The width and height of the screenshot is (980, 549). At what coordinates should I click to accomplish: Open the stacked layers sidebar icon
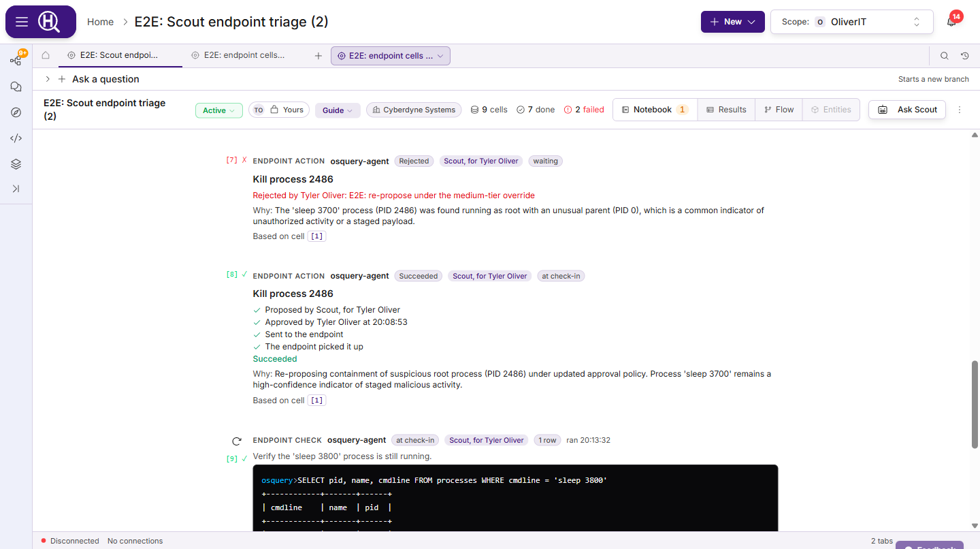pyautogui.click(x=16, y=164)
